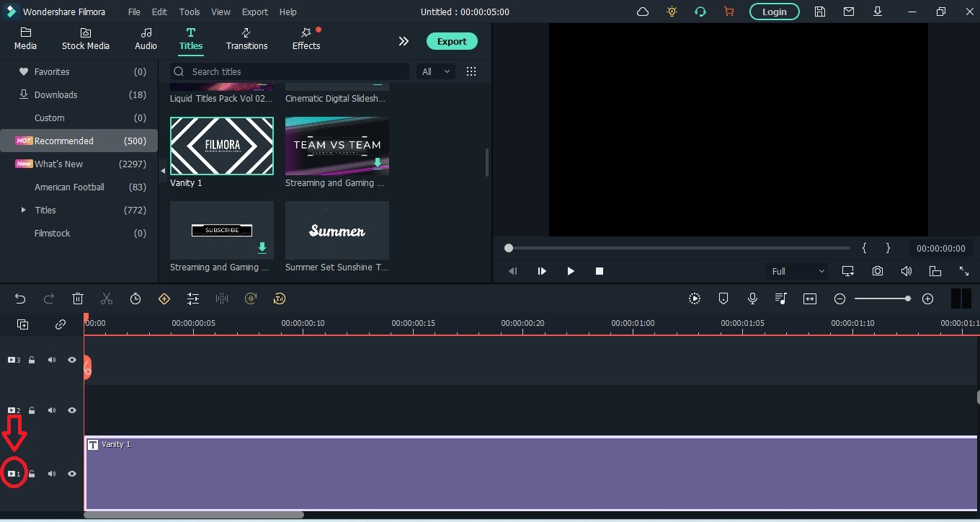Lock track 3 with padlock icon
The image size is (980, 522).
pos(32,360)
